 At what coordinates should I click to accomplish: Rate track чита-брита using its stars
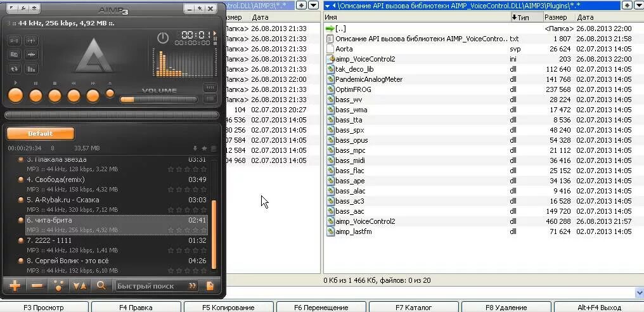click(187, 230)
